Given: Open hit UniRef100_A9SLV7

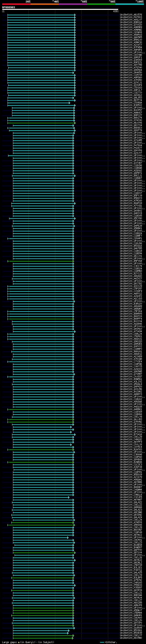Looking at the screenshot, I should click(131, 20).
